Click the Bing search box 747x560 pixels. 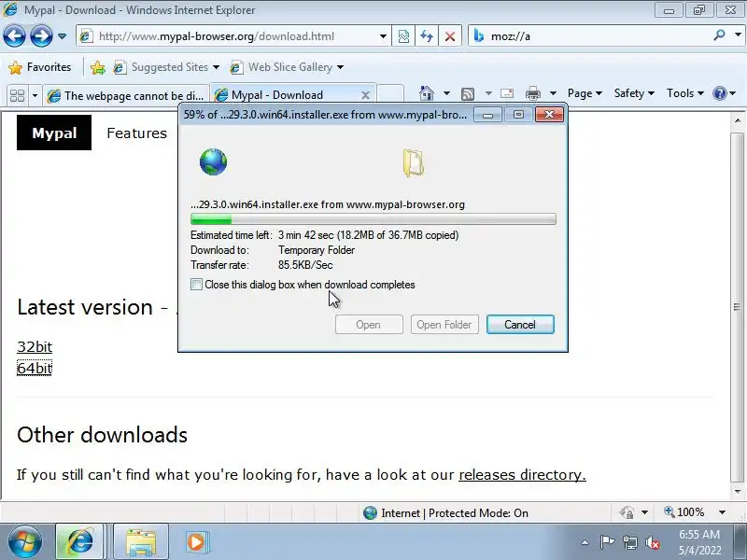[x=591, y=36]
